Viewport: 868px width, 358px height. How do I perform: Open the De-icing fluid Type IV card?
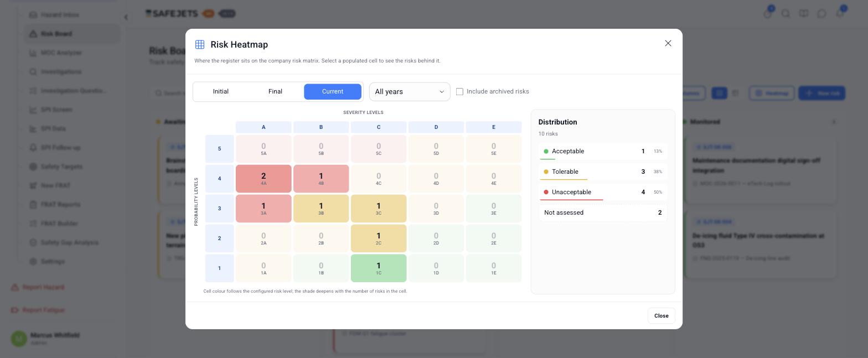point(761,245)
